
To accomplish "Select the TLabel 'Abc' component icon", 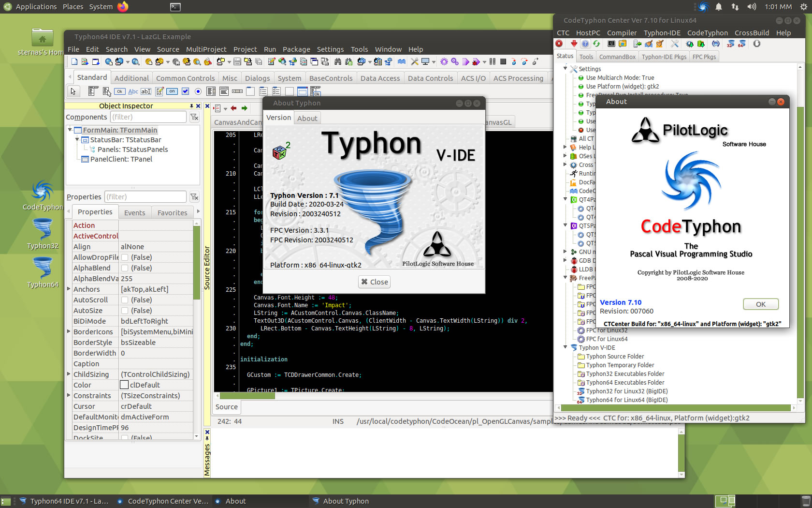I will 133,91.
